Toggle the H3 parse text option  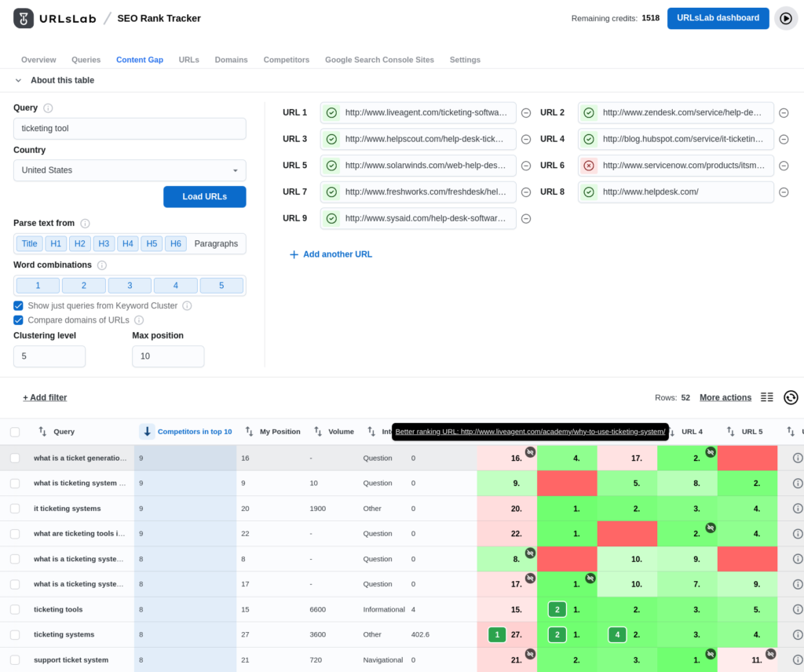click(x=104, y=244)
